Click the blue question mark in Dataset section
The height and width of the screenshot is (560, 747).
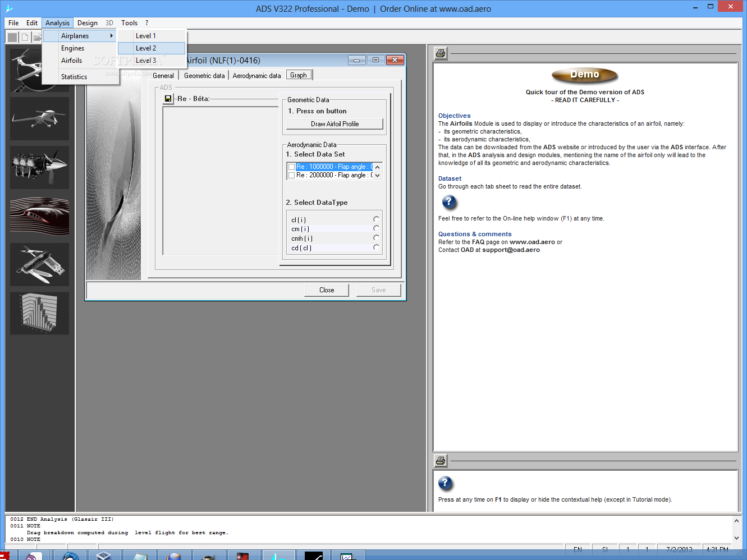coord(449,202)
